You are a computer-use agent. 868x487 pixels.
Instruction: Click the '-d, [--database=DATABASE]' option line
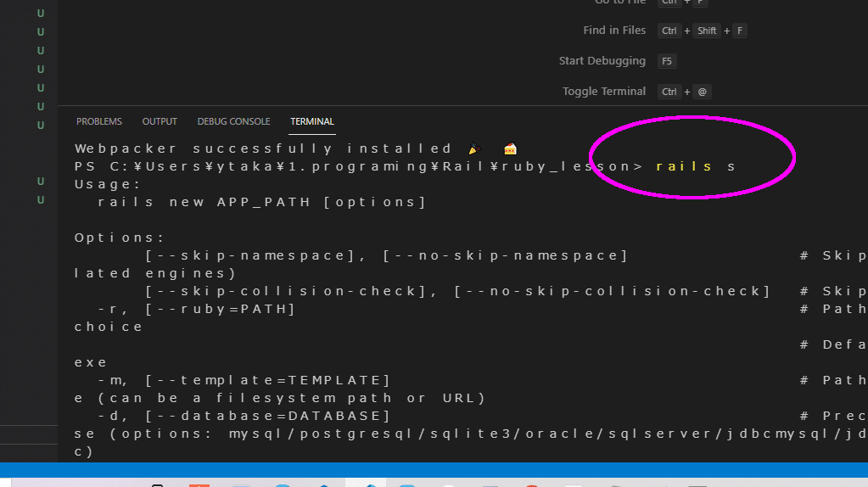(x=244, y=416)
